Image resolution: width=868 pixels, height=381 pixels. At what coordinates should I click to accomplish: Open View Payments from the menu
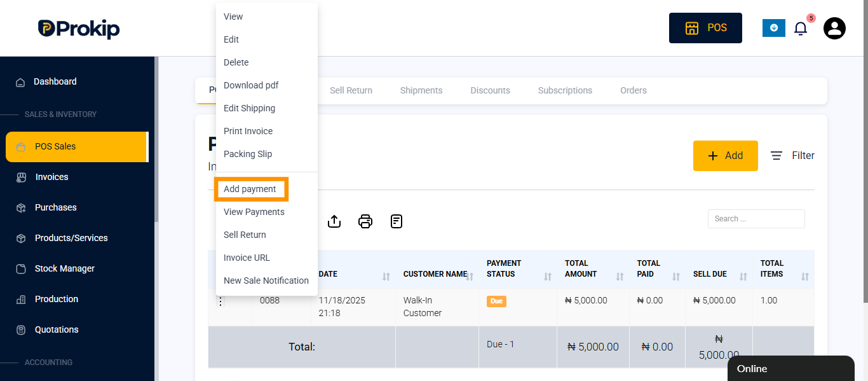(x=267, y=212)
